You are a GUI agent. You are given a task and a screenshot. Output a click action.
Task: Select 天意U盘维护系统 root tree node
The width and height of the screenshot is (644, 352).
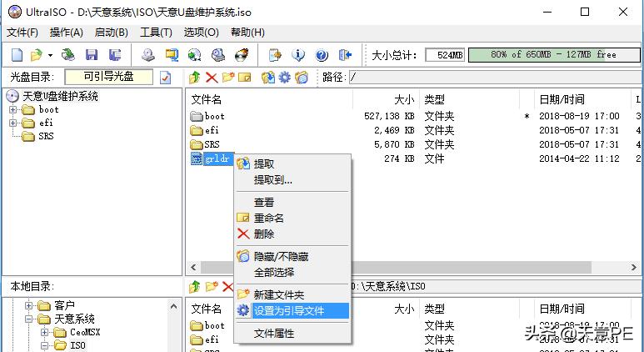pyautogui.click(x=60, y=96)
